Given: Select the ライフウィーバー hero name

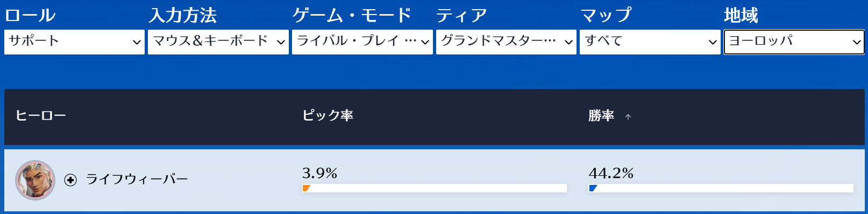Looking at the screenshot, I should pos(137,180).
